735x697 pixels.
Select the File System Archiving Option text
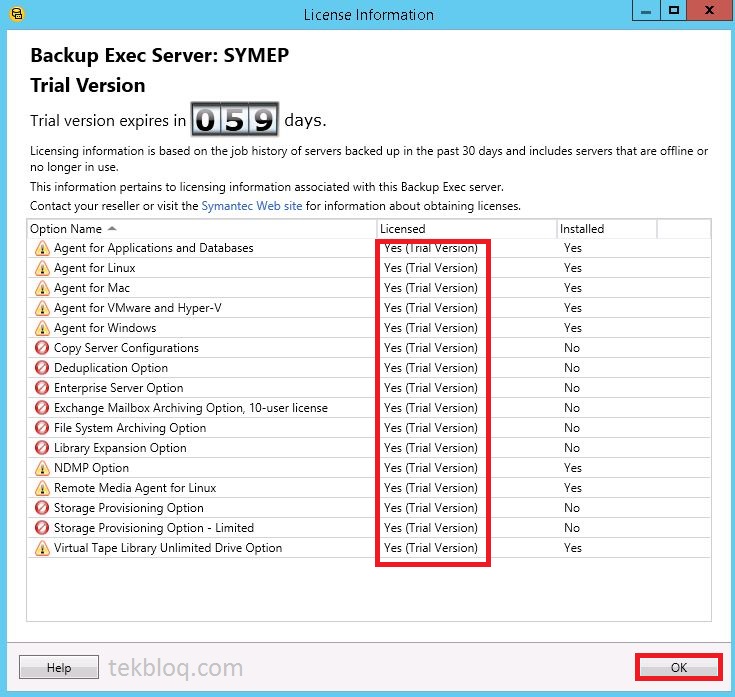pos(130,428)
